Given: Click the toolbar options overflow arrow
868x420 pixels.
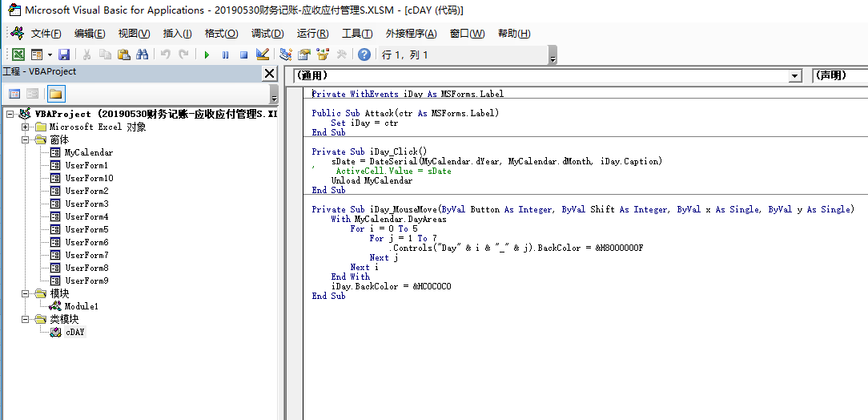Looking at the screenshot, I should pyautogui.click(x=553, y=57).
